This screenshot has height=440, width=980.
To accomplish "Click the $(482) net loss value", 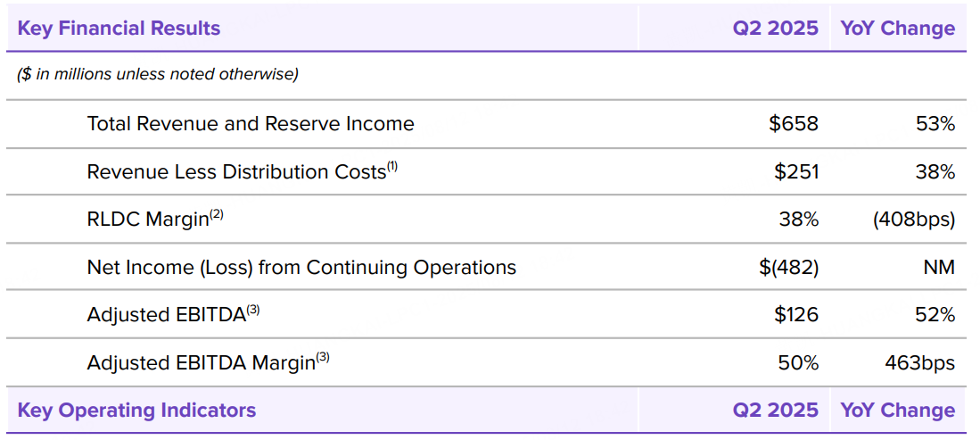I will [786, 267].
